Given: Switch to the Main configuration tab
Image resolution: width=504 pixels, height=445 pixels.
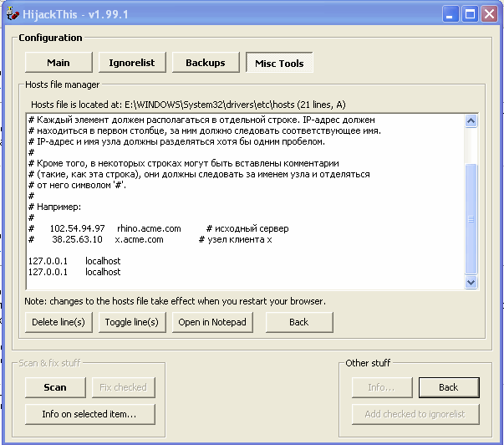Looking at the screenshot, I should [x=59, y=63].
